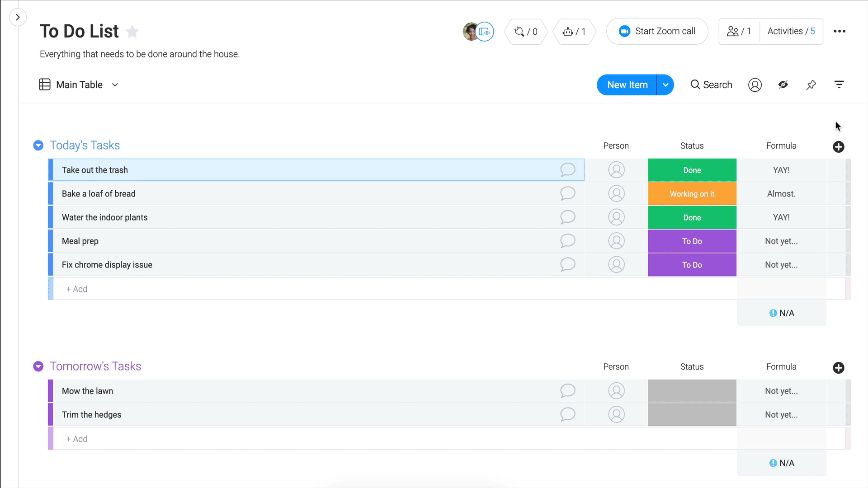Open conversation for Fix chrome display issue
This screenshot has width=868, height=488.
coord(568,265)
